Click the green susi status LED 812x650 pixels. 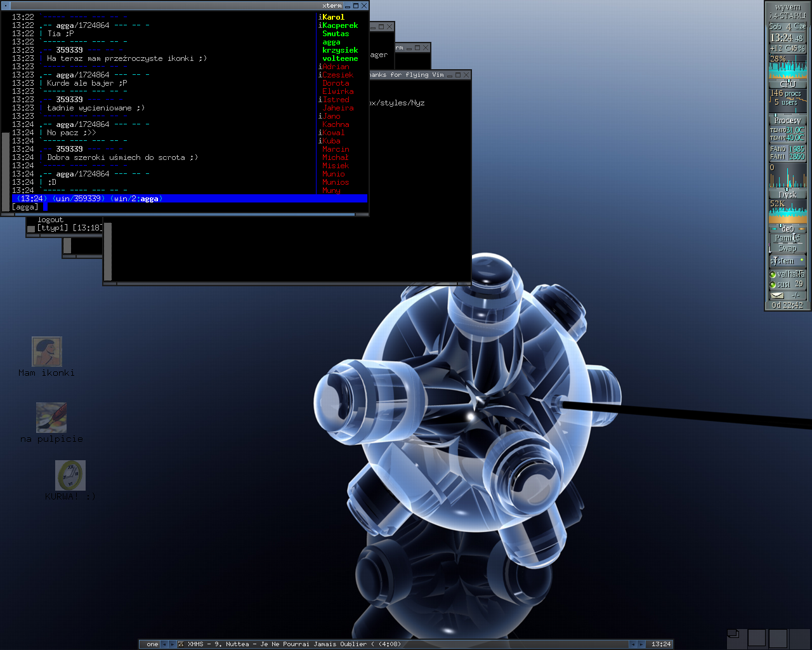point(773,285)
